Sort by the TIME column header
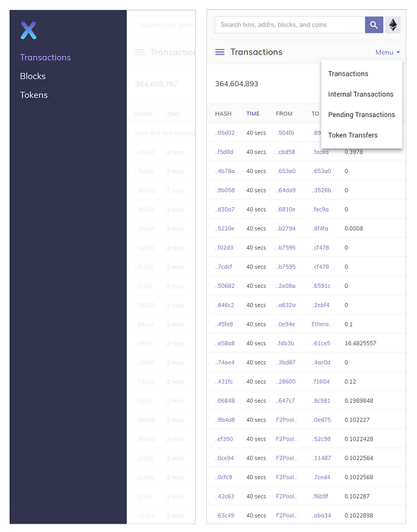The width and height of the screenshot is (417, 532). click(x=253, y=113)
